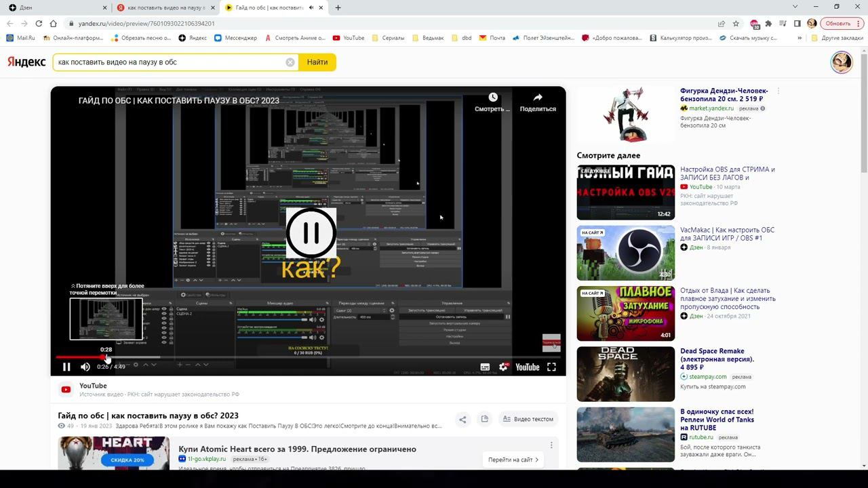This screenshot has height=488, width=868.
Task: Open the World of Tanks RUTUBE ad link
Action: tap(717, 420)
